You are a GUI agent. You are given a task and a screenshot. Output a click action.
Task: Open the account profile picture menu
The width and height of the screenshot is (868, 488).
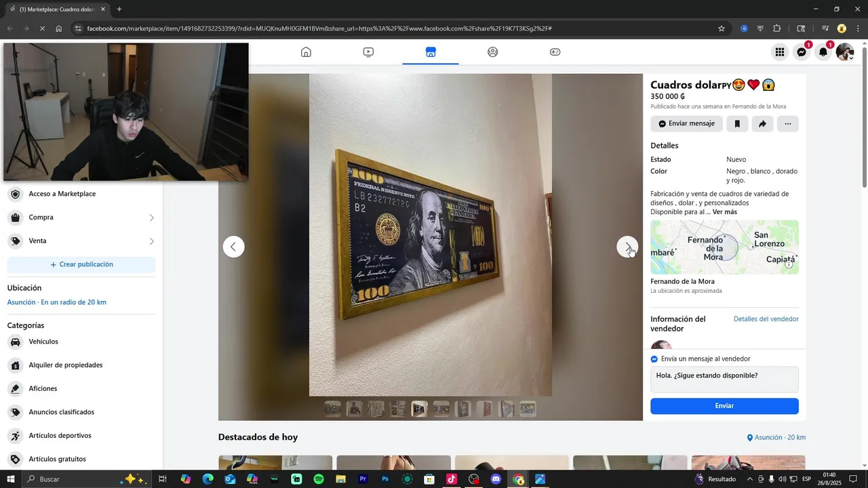tap(845, 52)
